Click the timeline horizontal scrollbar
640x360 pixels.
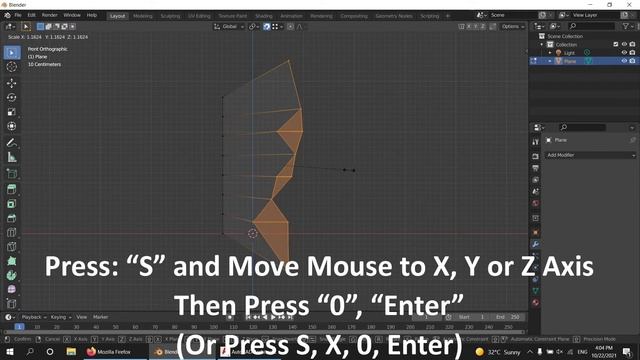(x=263, y=332)
